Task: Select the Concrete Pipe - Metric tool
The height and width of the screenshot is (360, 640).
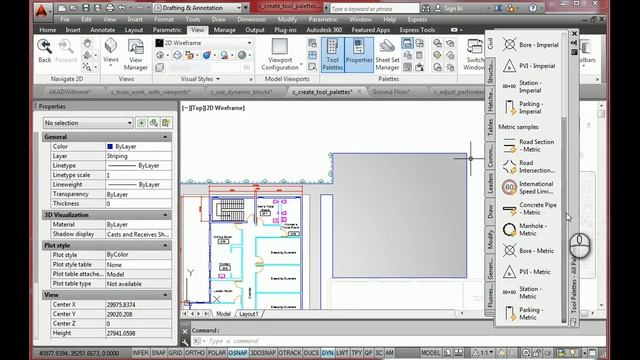Action: coord(529,209)
